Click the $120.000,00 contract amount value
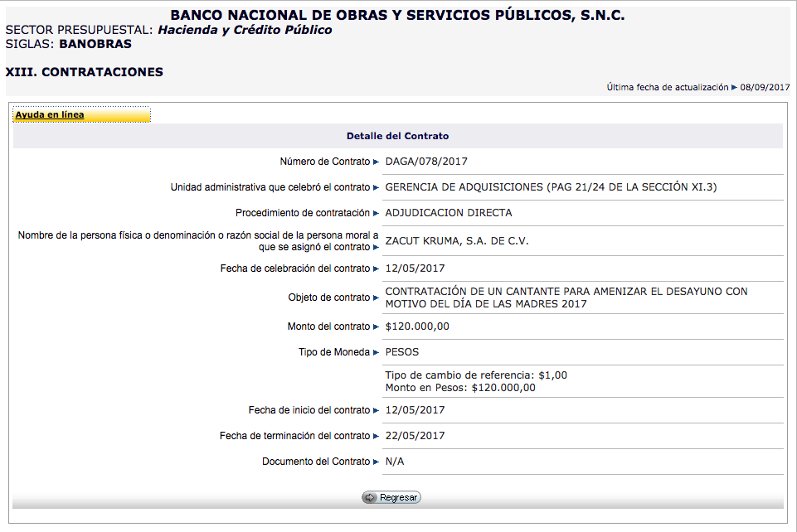Image resolution: width=797 pixels, height=532 pixels. pyautogui.click(x=417, y=326)
